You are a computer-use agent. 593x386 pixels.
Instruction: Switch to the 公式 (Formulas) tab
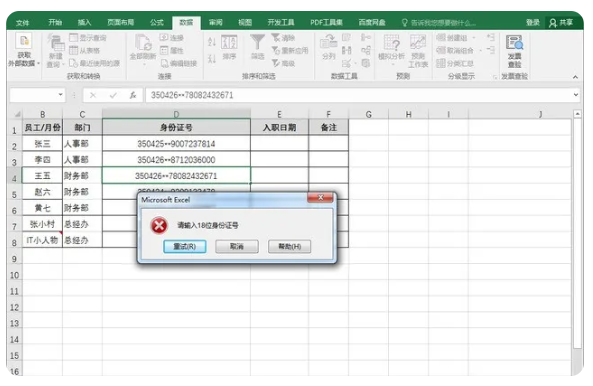pos(157,22)
